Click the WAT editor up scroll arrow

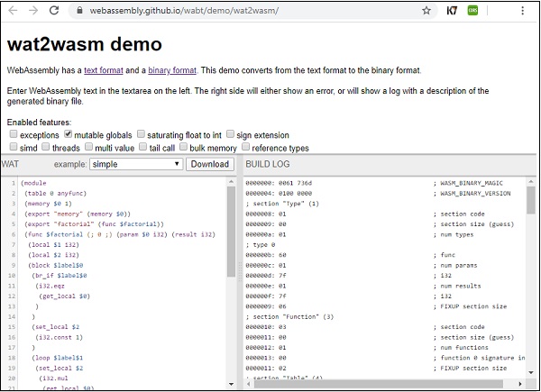231,182
